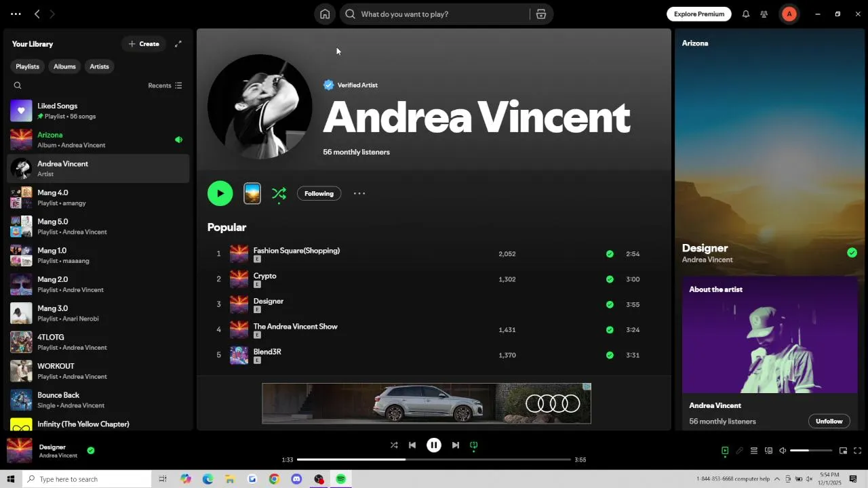Open the miniplayer icon
Viewport: 868px width, 488px height.
pyautogui.click(x=843, y=451)
